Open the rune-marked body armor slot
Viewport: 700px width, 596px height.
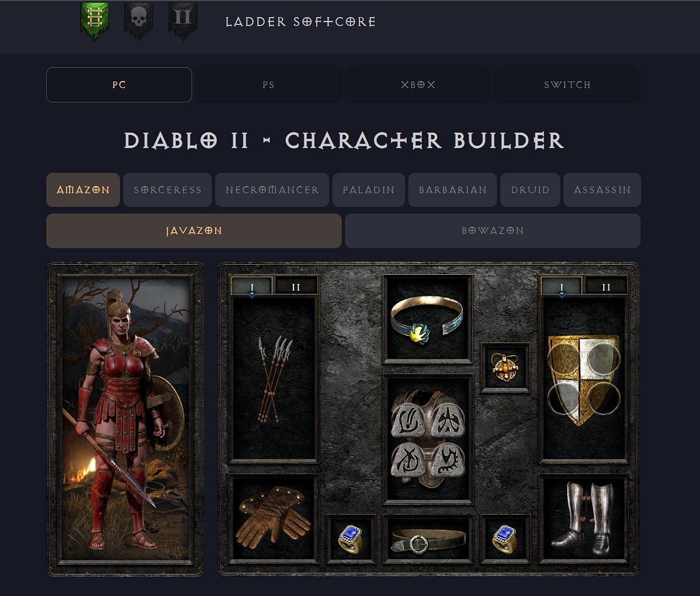coord(428,439)
